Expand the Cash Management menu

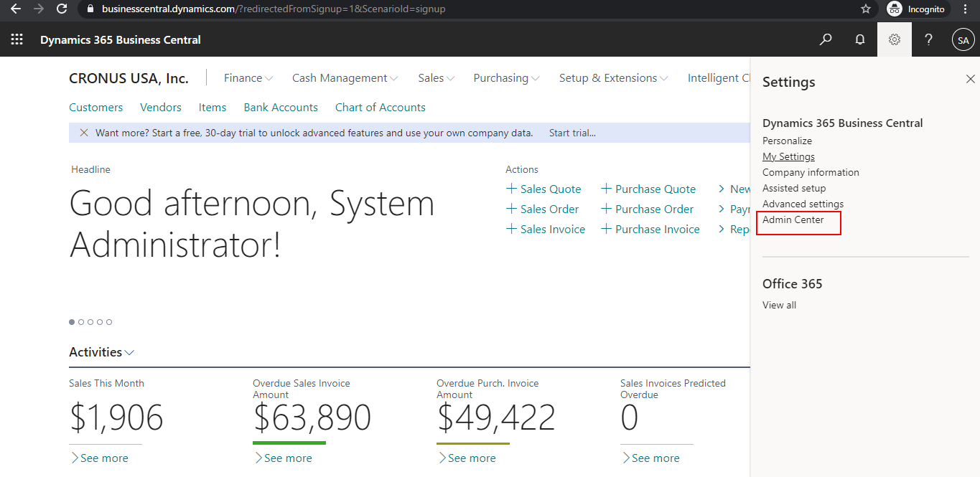click(x=345, y=78)
